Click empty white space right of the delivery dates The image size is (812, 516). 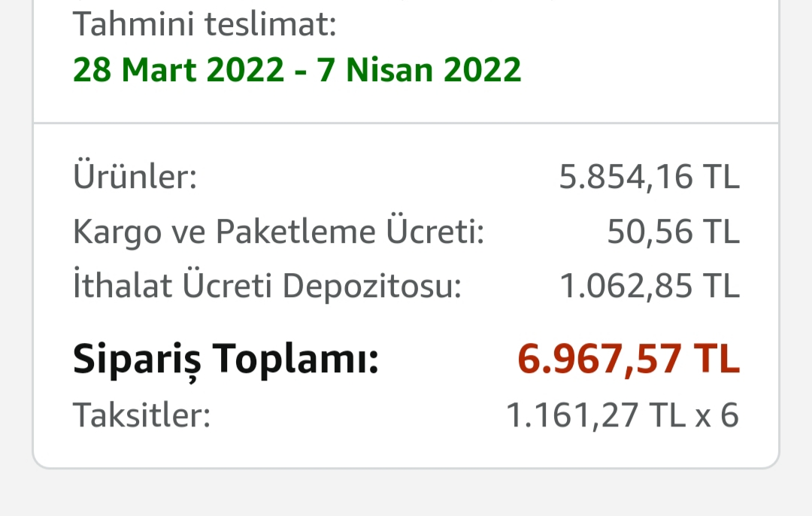click(x=647, y=70)
